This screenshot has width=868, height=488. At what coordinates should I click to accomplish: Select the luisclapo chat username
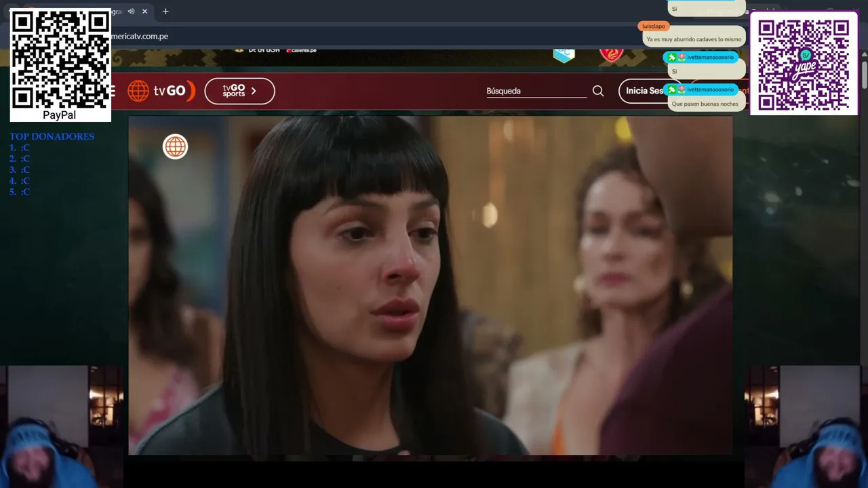click(x=654, y=26)
